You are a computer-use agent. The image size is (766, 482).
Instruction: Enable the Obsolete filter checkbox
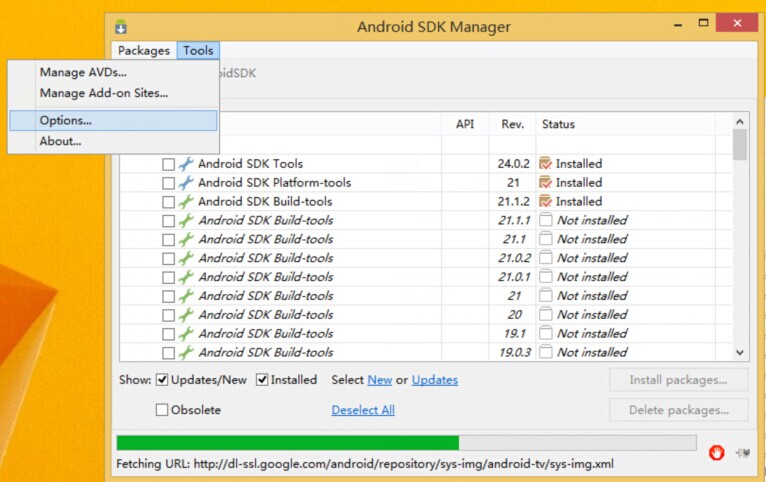point(162,409)
